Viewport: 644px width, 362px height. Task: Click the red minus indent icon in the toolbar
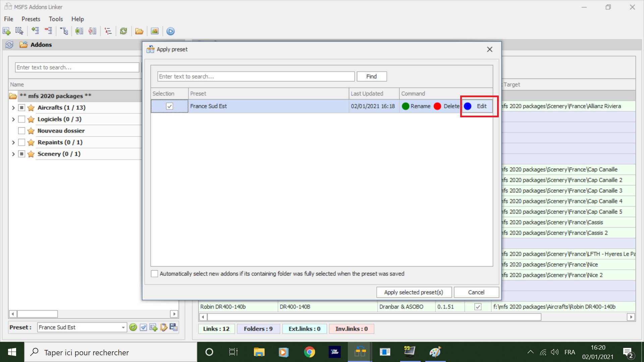tap(48, 31)
